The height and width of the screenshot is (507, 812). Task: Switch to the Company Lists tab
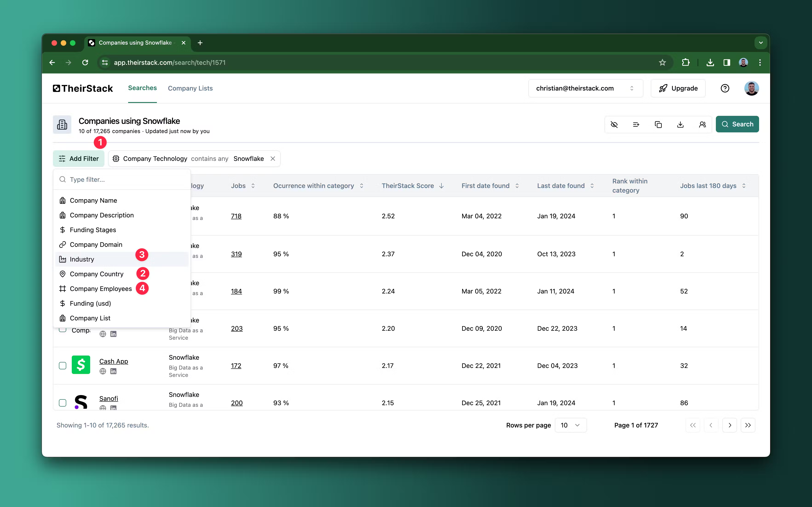(190, 88)
